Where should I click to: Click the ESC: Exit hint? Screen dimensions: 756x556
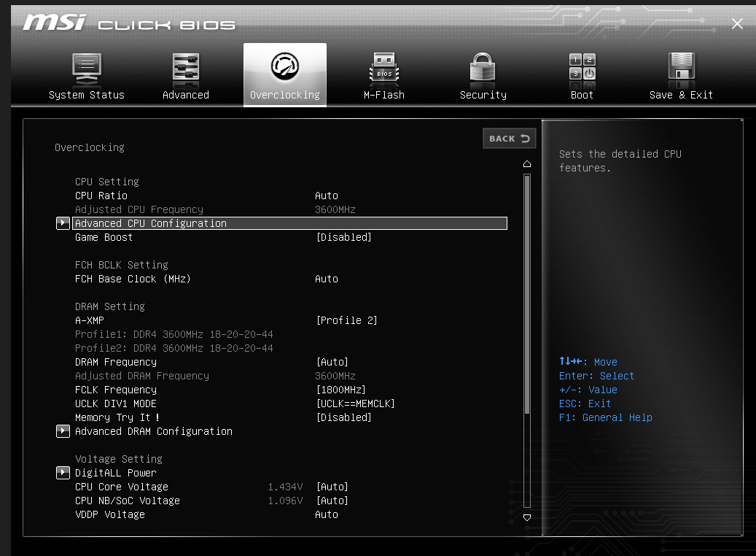585,404
